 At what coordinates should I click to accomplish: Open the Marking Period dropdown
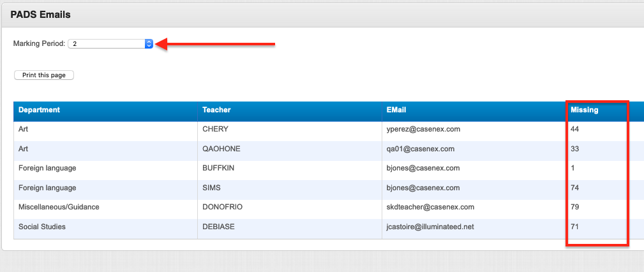pyautogui.click(x=110, y=43)
